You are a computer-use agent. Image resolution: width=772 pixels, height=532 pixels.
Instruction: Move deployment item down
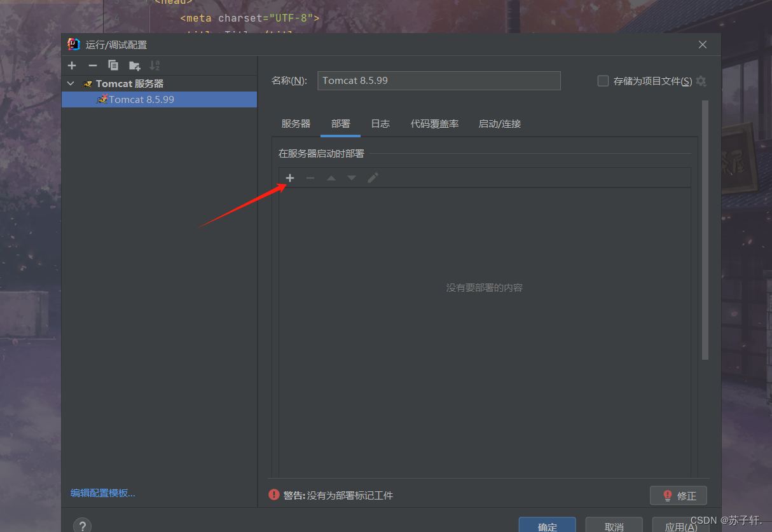pos(352,178)
